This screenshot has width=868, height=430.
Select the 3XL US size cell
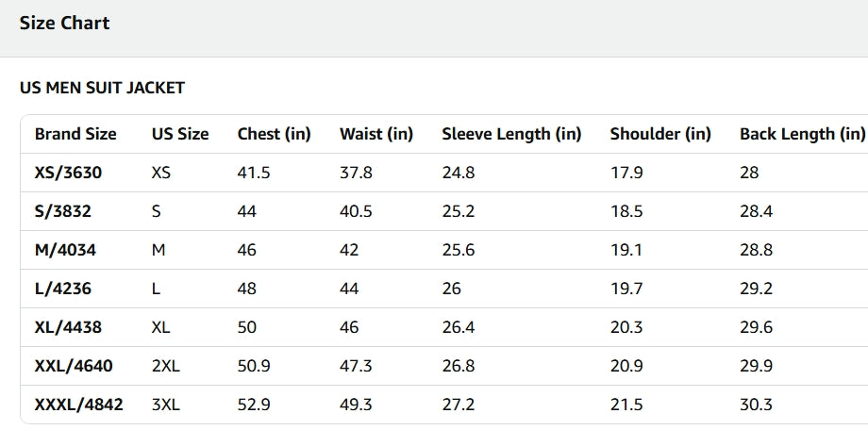coord(165,405)
